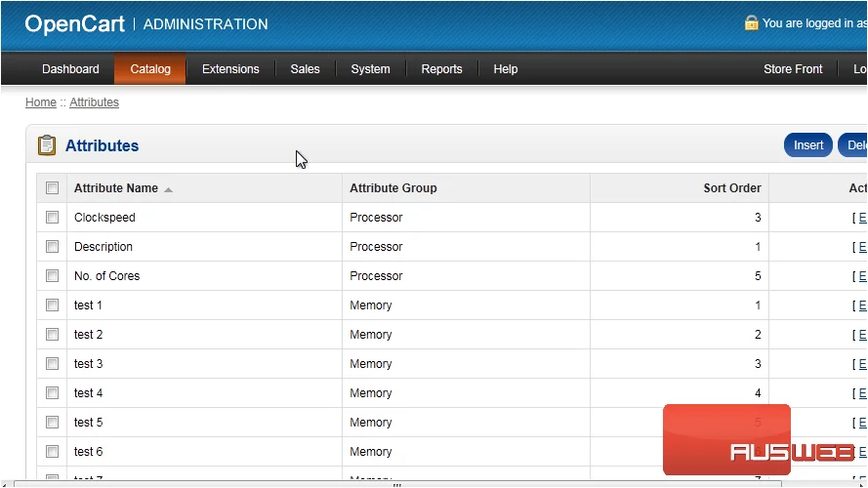
Task: Click the test 1 attribute name
Action: coord(88,305)
